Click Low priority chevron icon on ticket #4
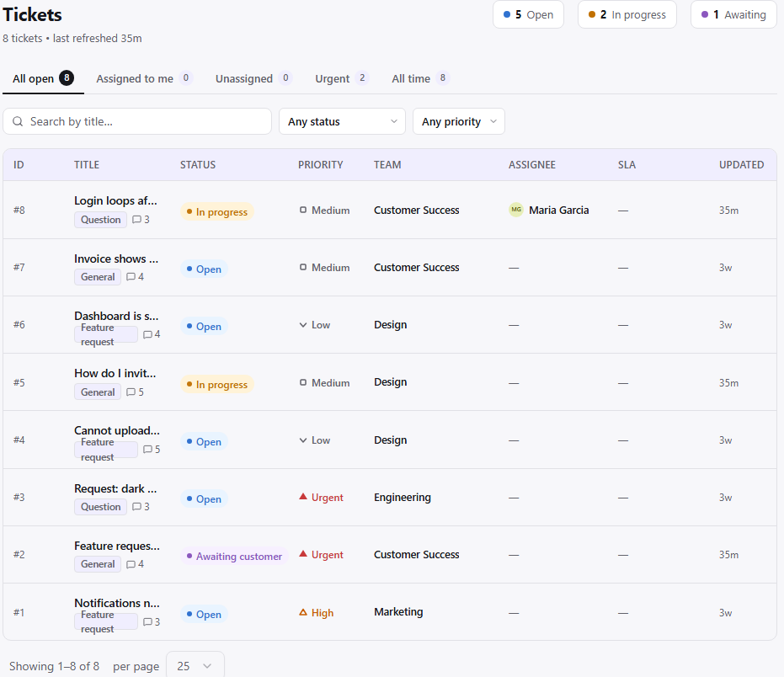Screen dimensions: 784x677 point(303,440)
